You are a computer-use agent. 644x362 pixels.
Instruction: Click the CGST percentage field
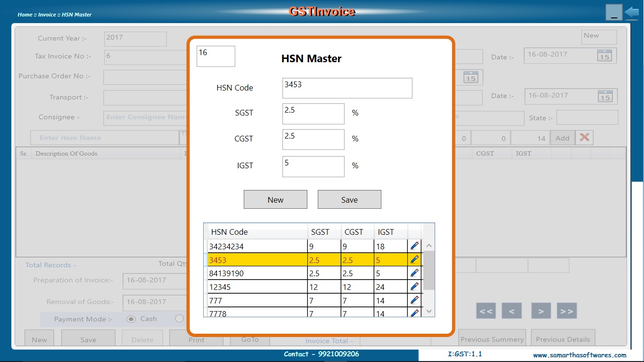click(x=314, y=140)
